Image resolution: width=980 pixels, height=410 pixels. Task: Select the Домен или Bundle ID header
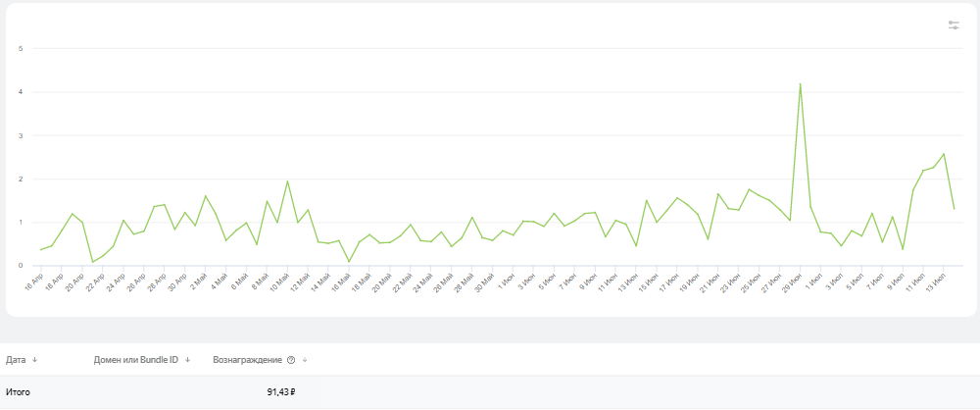click(x=135, y=360)
